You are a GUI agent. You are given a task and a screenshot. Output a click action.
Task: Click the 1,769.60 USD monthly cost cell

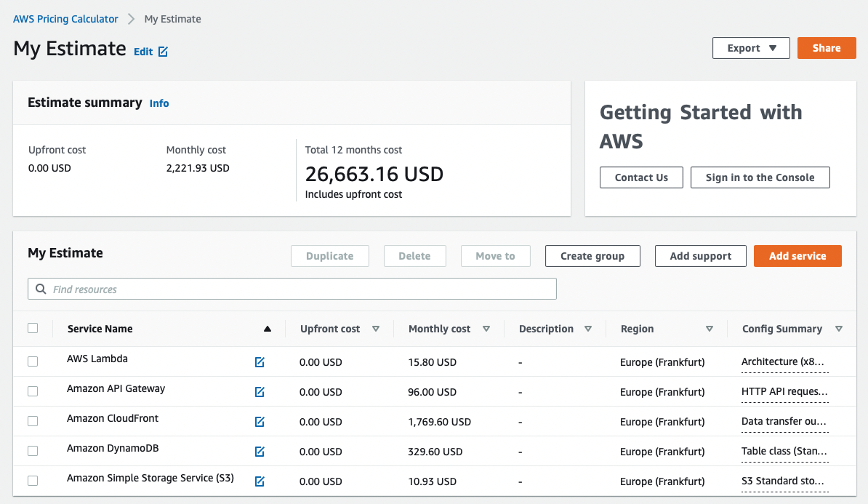[440, 422]
